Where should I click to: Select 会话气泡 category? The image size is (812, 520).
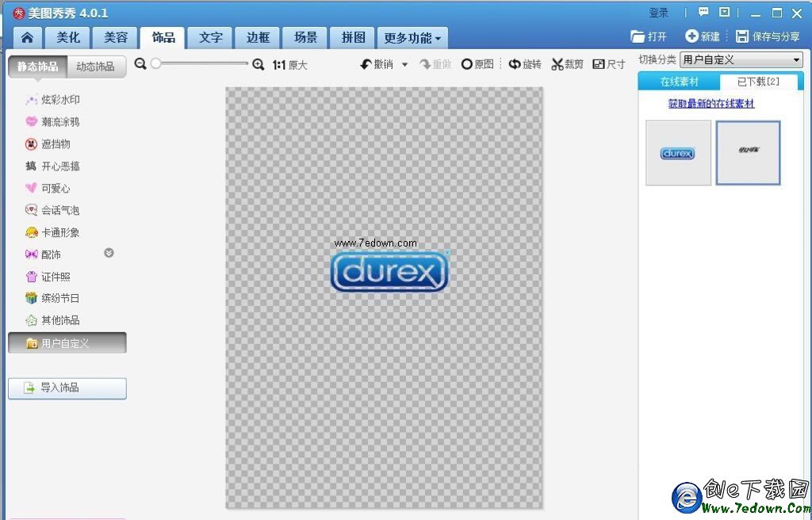pos(53,210)
